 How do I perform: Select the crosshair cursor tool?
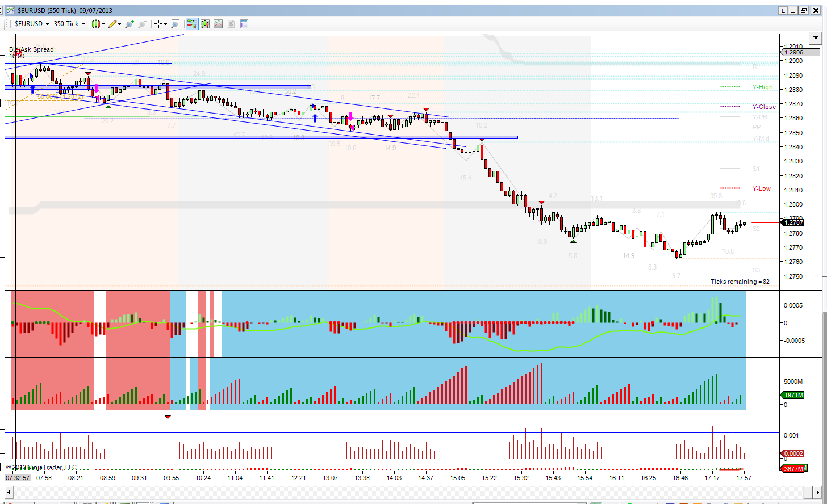click(158, 24)
